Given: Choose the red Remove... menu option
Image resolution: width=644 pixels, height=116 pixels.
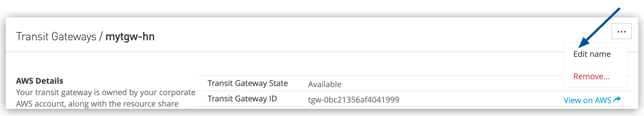Looking at the screenshot, I should coord(591,76).
